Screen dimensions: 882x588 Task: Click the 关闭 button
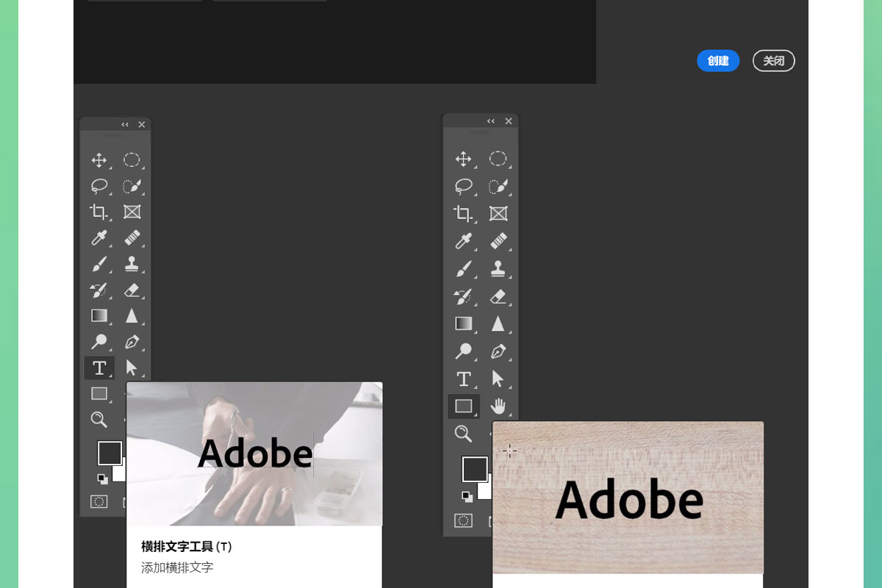773,61
